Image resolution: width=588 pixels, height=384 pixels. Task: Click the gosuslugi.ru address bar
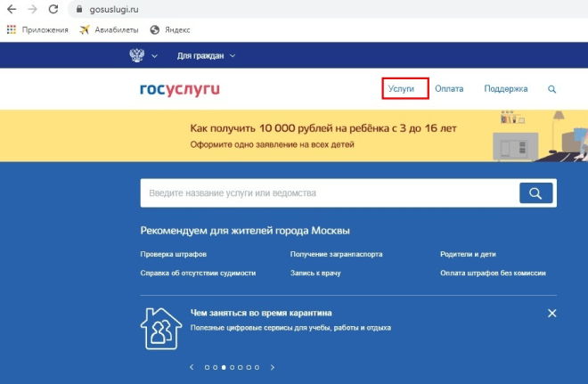(x=330, y=9)
